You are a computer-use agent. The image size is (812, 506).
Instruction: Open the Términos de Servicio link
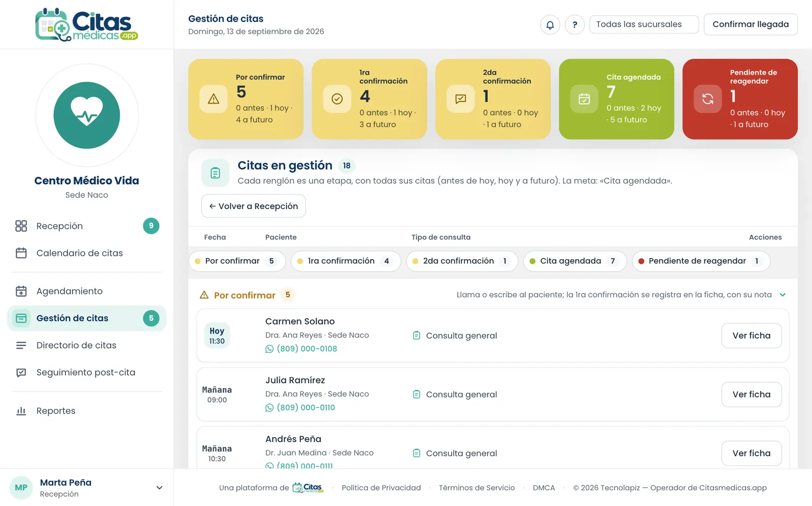[477, 488]
